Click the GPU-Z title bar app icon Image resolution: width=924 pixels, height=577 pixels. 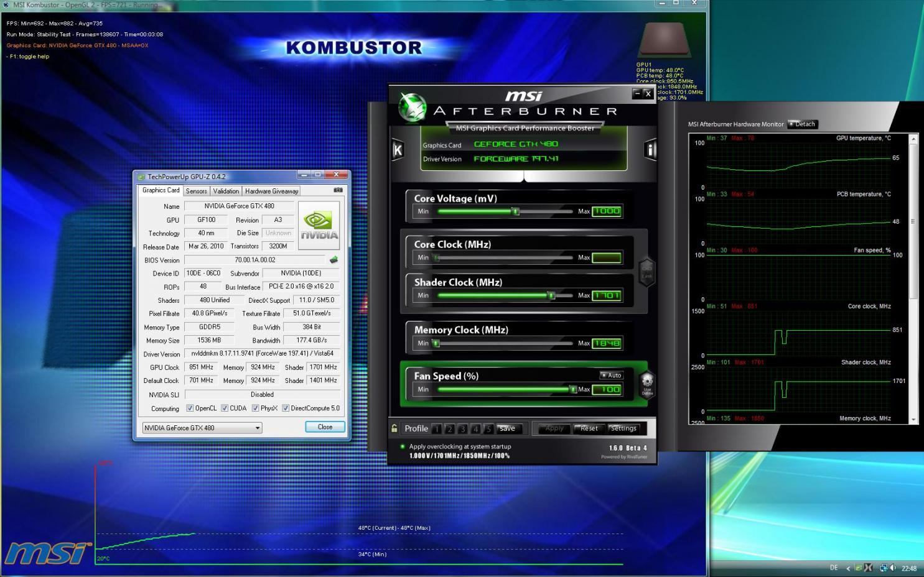(x=141, y=177)
